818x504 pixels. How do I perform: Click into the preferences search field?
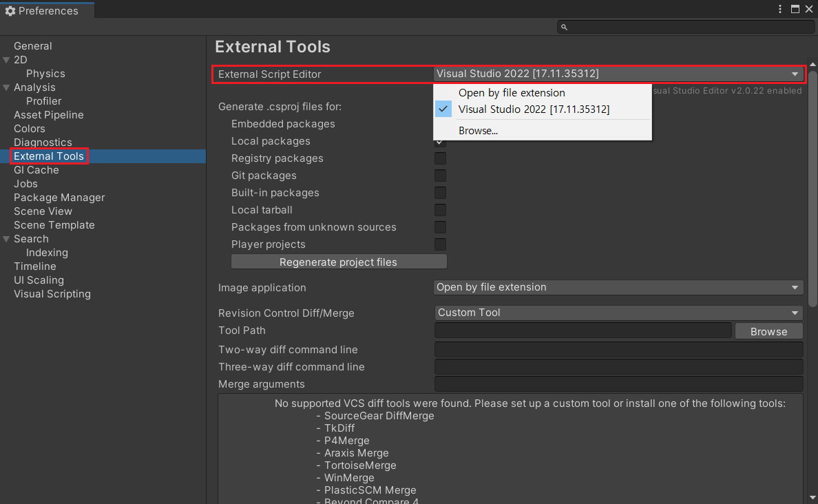(686, 27)
